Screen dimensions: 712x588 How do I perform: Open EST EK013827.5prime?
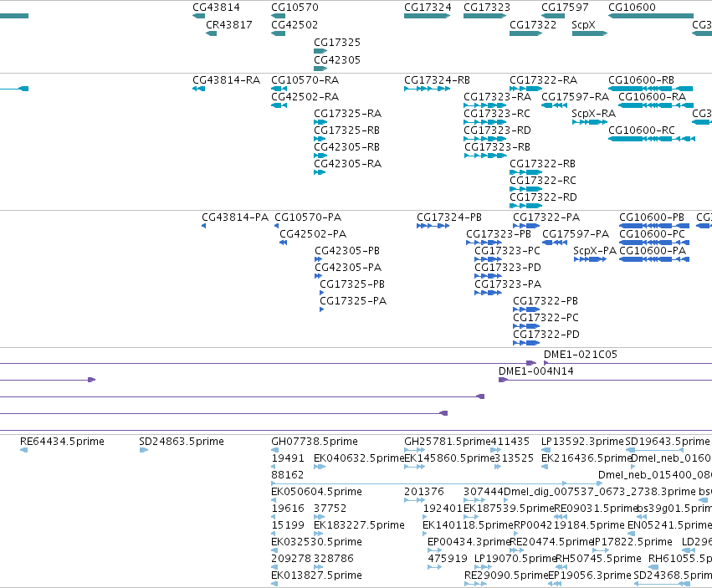316,575
